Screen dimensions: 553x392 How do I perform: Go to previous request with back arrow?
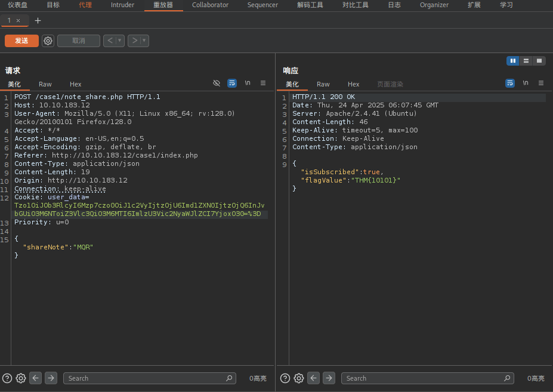coord(110,41)
